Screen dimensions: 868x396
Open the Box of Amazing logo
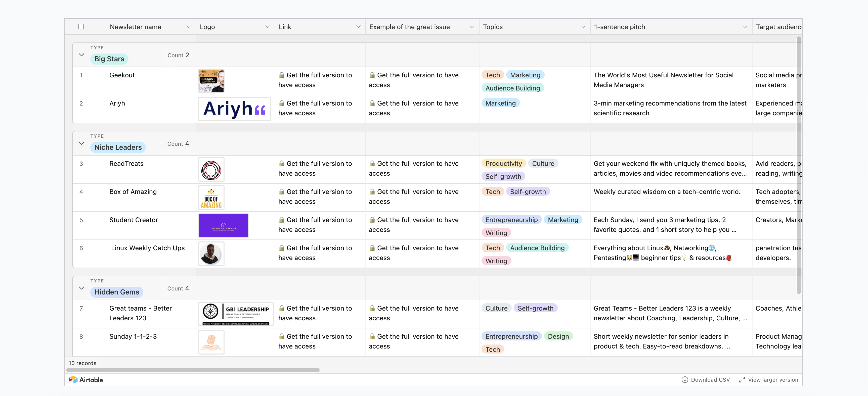tap(211, 198)
